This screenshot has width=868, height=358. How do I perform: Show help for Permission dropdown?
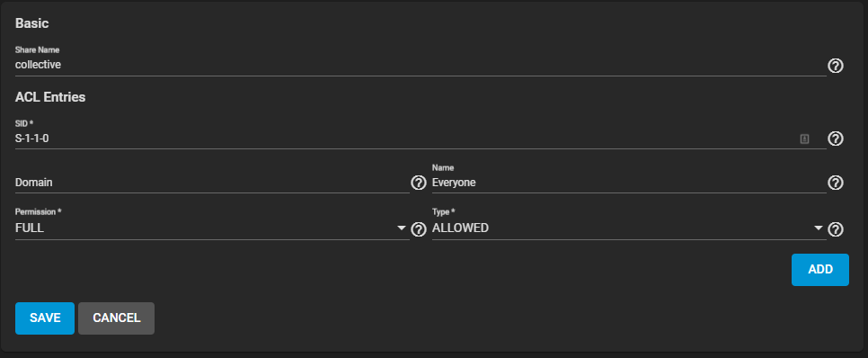pyautogui.click(x=418, y=228)
